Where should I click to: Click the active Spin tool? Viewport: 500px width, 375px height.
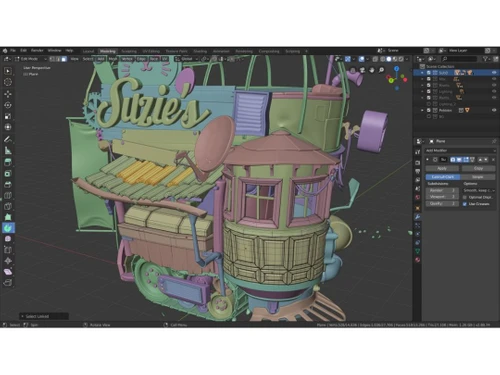8,228
